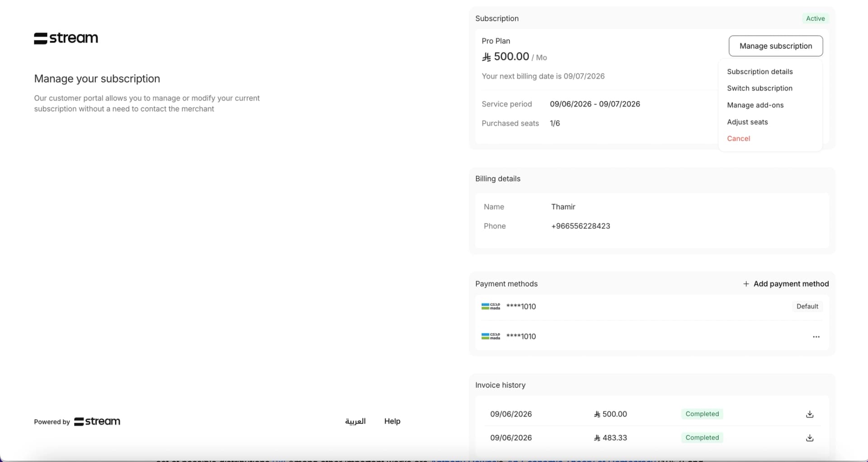This screenshot has height=462, width=868.
Task: Click the Default badge on first card
Action: pyautogui.click(x=807, y=306)
